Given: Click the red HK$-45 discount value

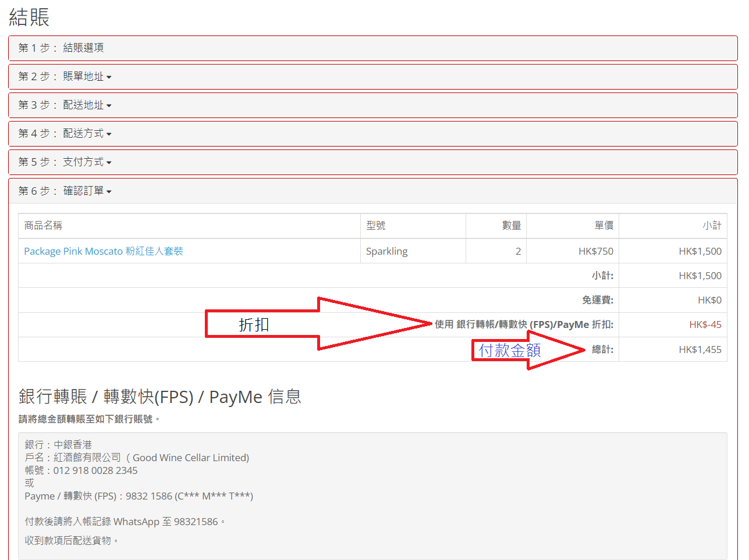Looking at the screenshot, I should 705,324.
